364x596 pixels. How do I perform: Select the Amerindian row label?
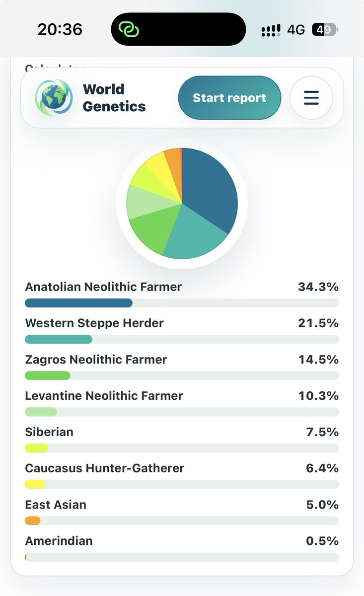59,541
